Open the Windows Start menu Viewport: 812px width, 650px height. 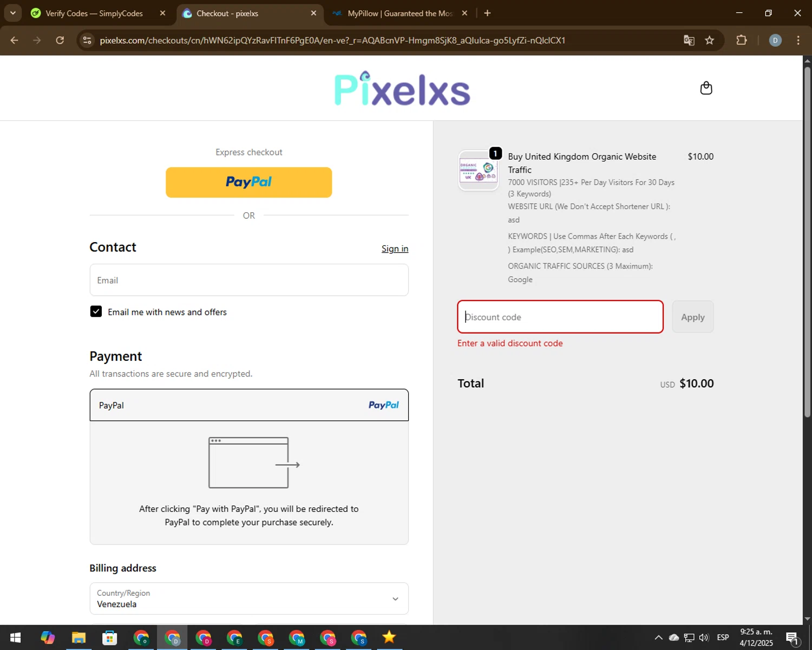(x=15, y=638)
